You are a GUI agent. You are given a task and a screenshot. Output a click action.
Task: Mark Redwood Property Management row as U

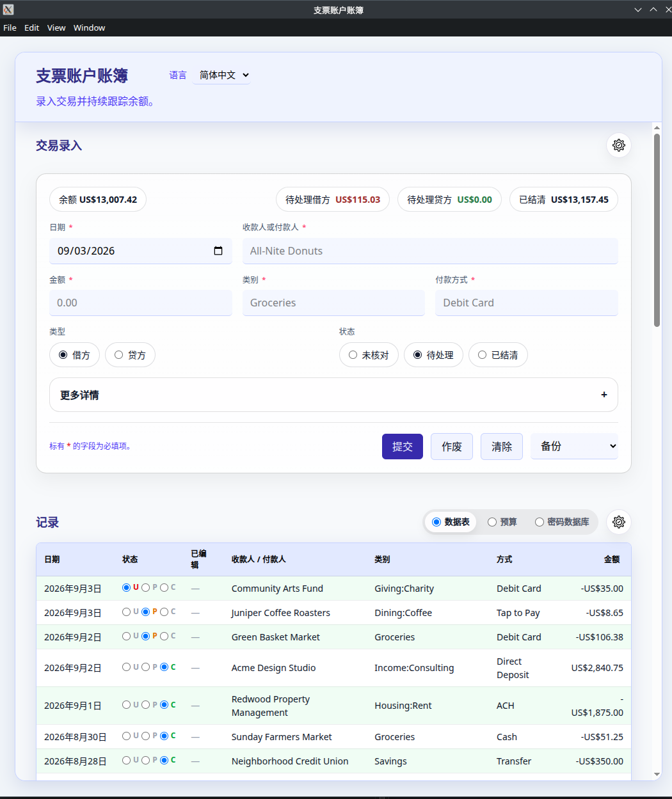127,704
